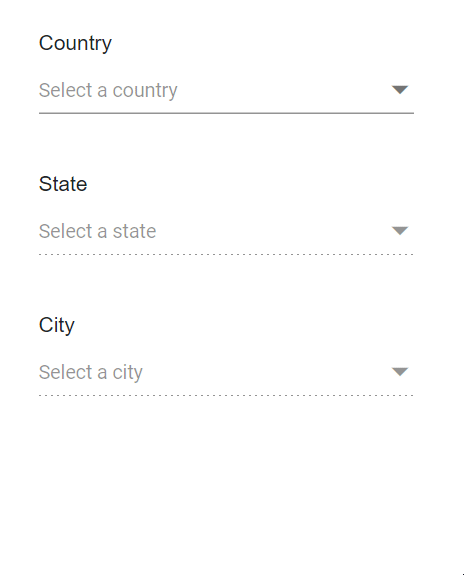Open the 'Select a city' dropdown
464x575 pixels.
pos(226,373)
